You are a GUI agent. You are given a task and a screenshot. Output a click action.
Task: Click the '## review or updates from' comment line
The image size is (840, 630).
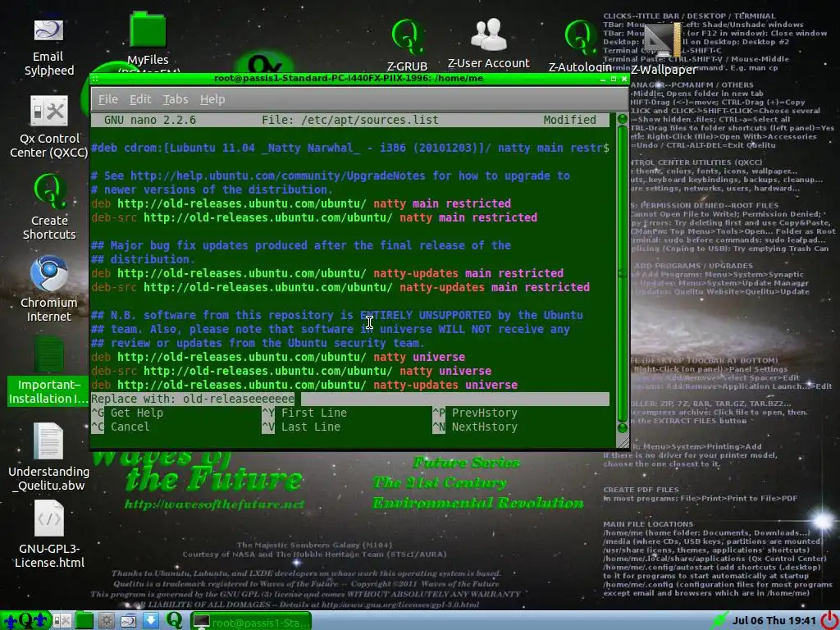258,343
